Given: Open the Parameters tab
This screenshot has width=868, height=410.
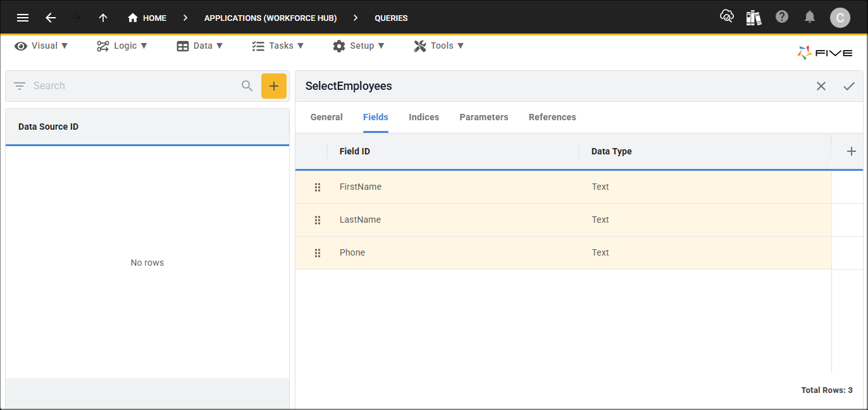Looking at the screenshot, I should click(x=484, y=117).
